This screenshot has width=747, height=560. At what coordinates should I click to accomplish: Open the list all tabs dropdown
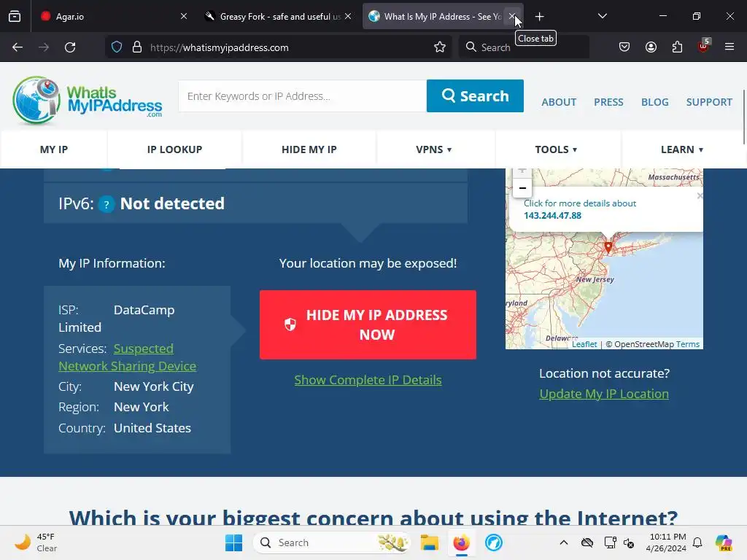point(602,16)
